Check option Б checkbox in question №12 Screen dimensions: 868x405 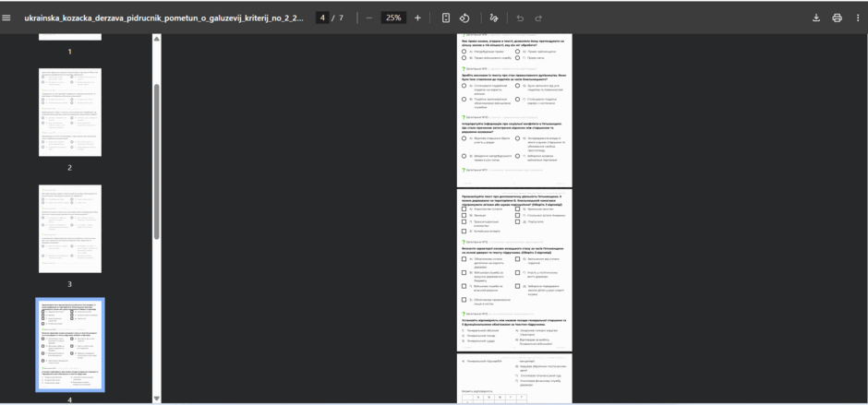[x=517, y=259]
